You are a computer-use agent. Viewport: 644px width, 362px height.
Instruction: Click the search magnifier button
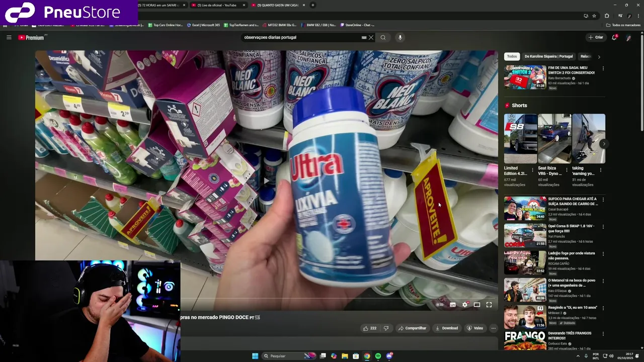[383, 37]
